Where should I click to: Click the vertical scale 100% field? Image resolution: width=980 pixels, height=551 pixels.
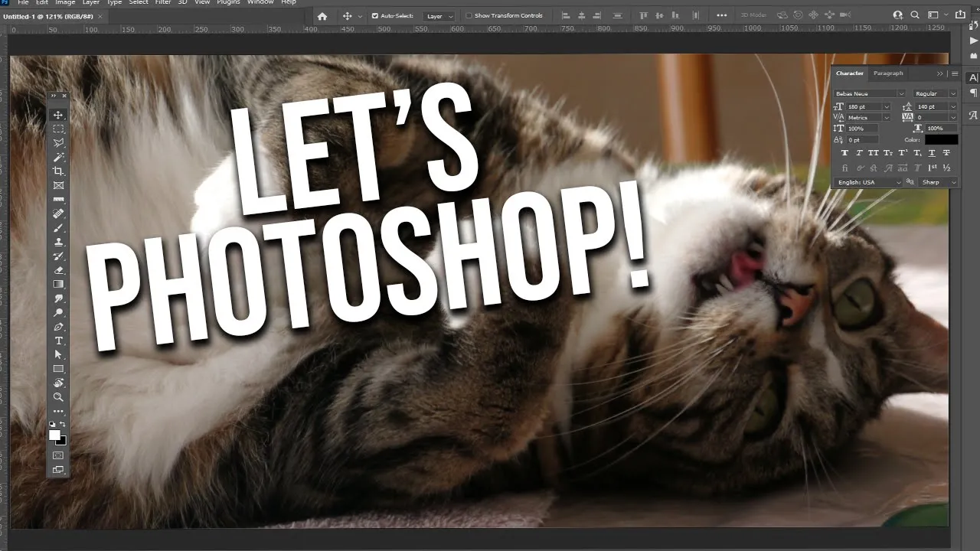click(x=863, y=129)
